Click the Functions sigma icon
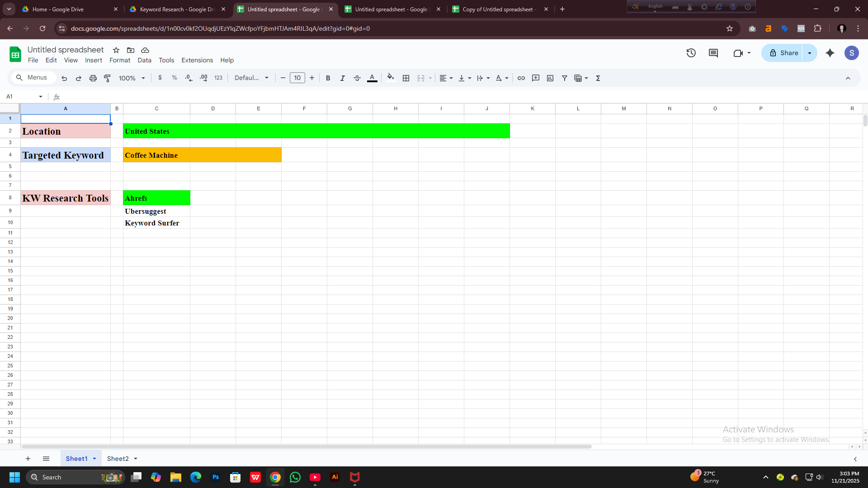Screen dimensions: 868x488 [598, 78]
